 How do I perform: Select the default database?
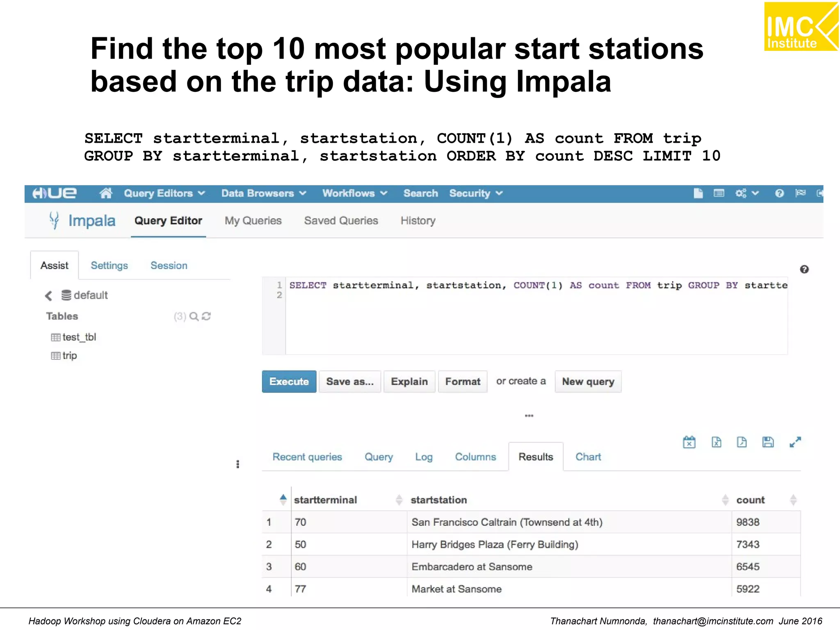point(84,295)
